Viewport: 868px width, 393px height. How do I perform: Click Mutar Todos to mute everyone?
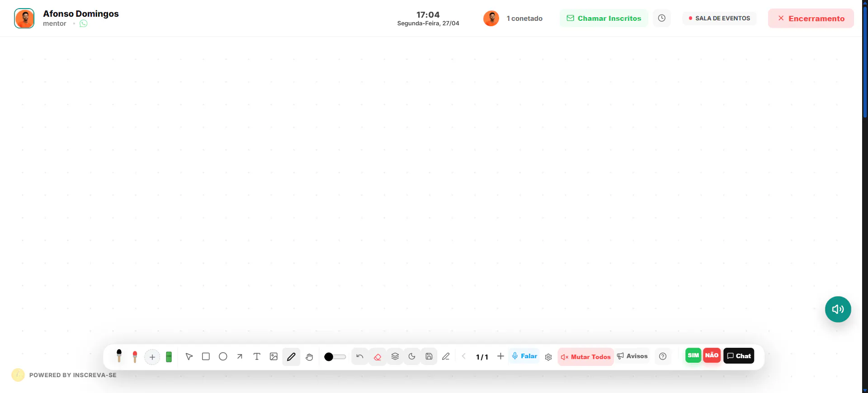(x=585, y=357)
